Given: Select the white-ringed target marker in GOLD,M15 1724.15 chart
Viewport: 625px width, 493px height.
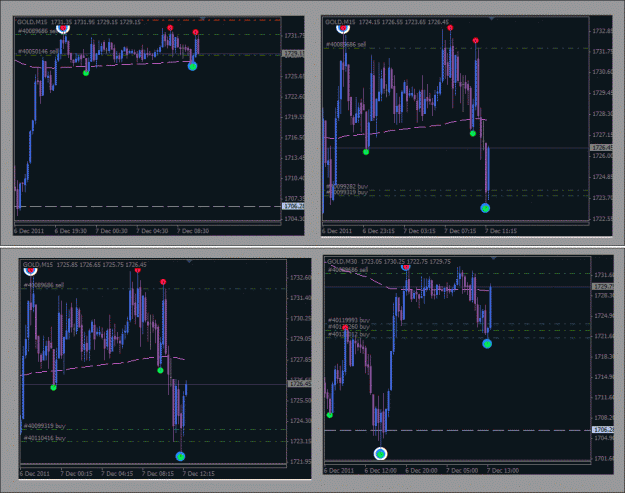Looking at the screenshot, I should click(343, 28).
